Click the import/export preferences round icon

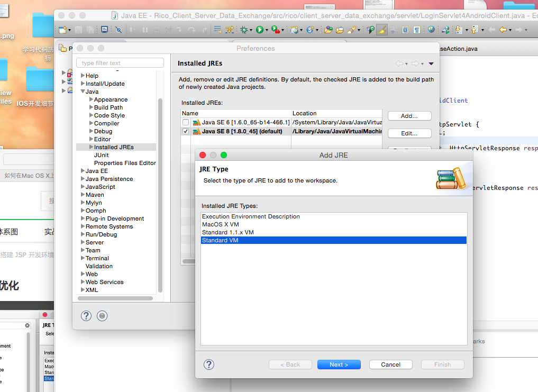coord(102,316)
